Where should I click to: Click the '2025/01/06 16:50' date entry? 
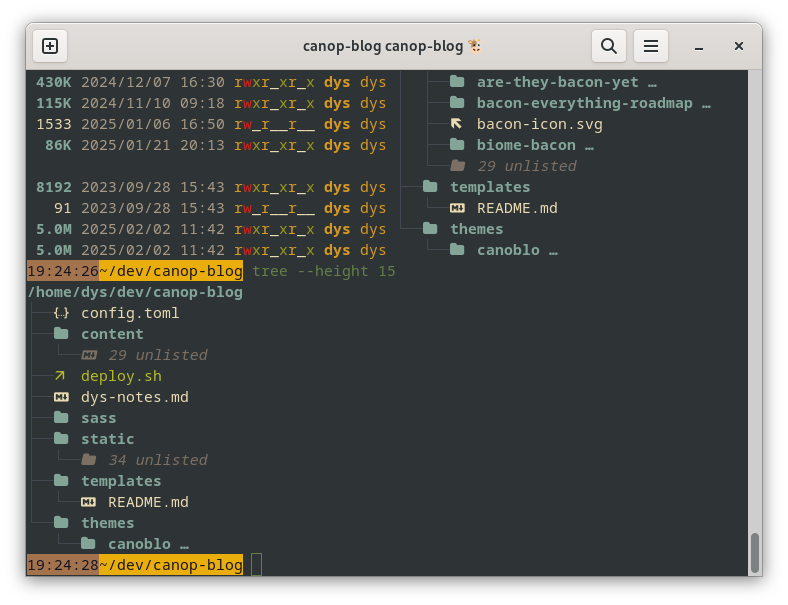(x=153, y=124)
